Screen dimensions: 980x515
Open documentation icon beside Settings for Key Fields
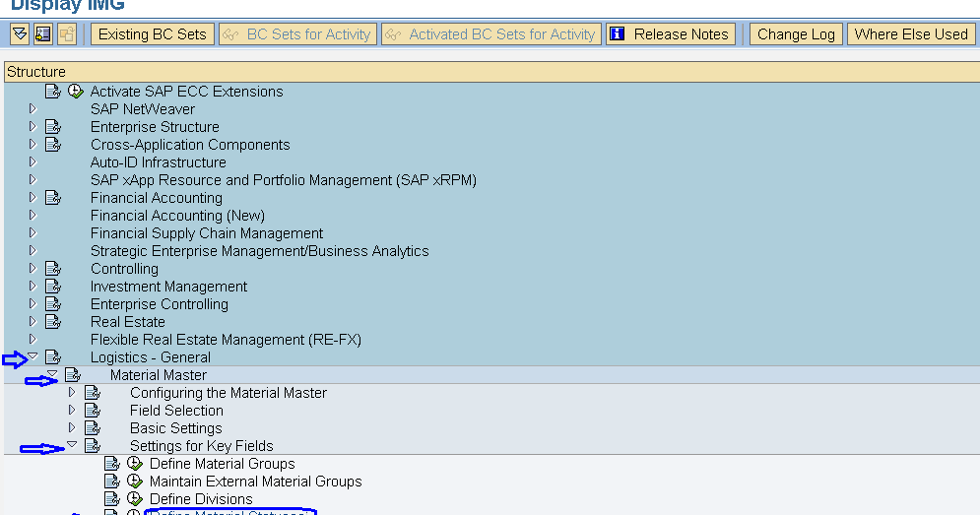tap(93, 446)
